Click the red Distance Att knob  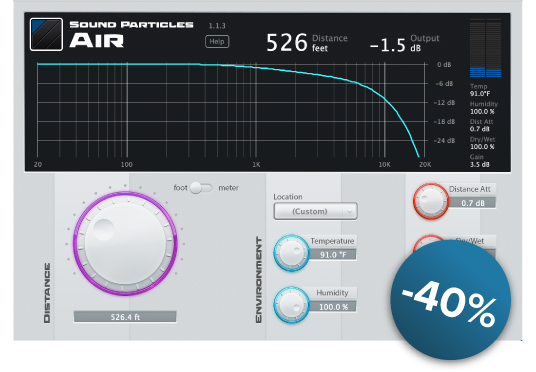click(431, 201)
